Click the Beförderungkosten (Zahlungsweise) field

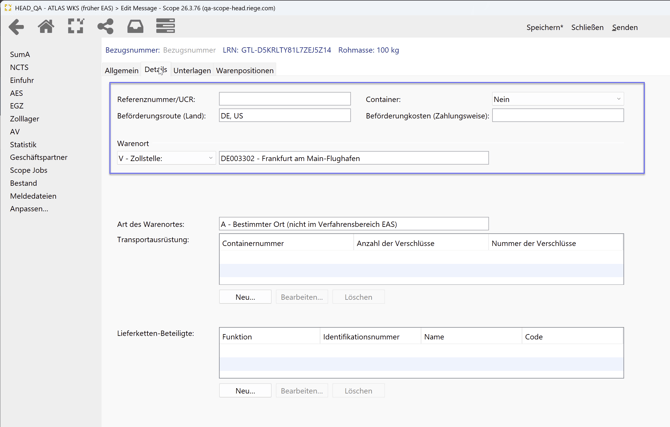click(557, 116)
